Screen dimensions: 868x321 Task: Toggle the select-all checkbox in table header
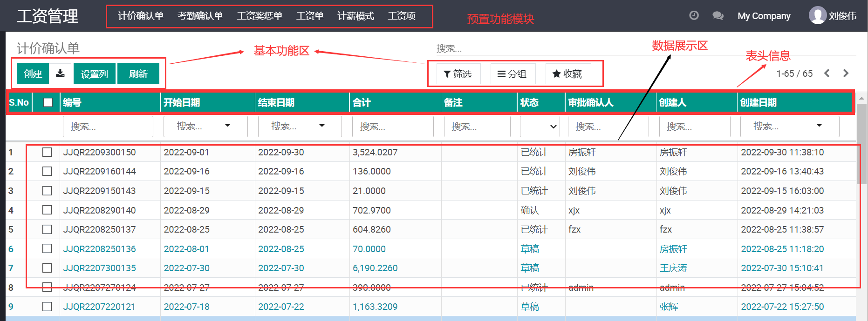tap(48, 102)
